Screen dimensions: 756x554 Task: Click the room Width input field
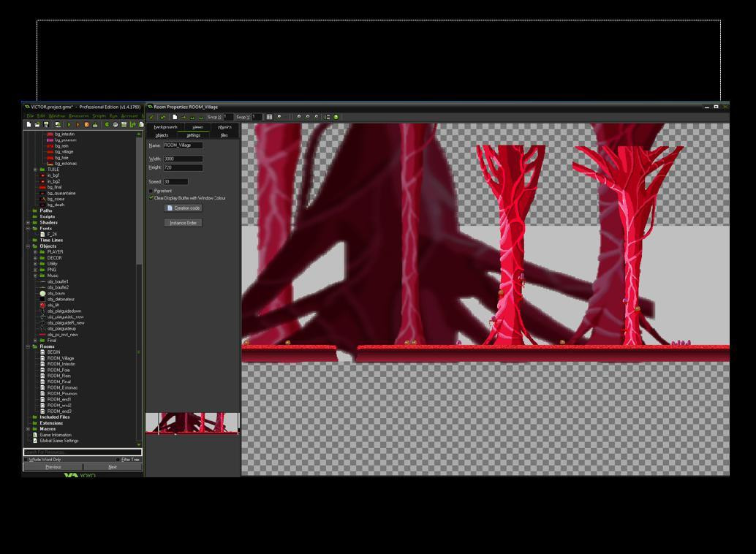coord(183,159)
